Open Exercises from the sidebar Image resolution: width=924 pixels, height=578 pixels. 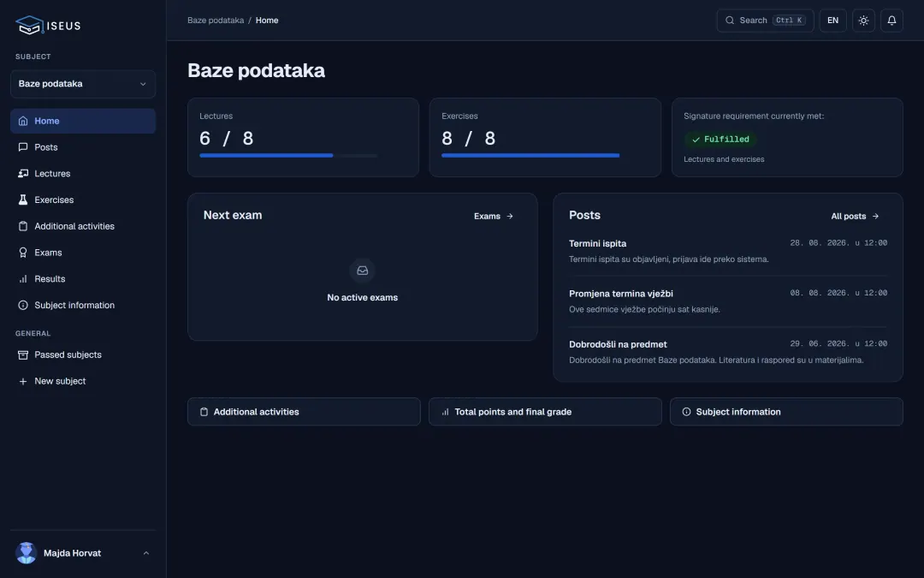click(83, 200)
